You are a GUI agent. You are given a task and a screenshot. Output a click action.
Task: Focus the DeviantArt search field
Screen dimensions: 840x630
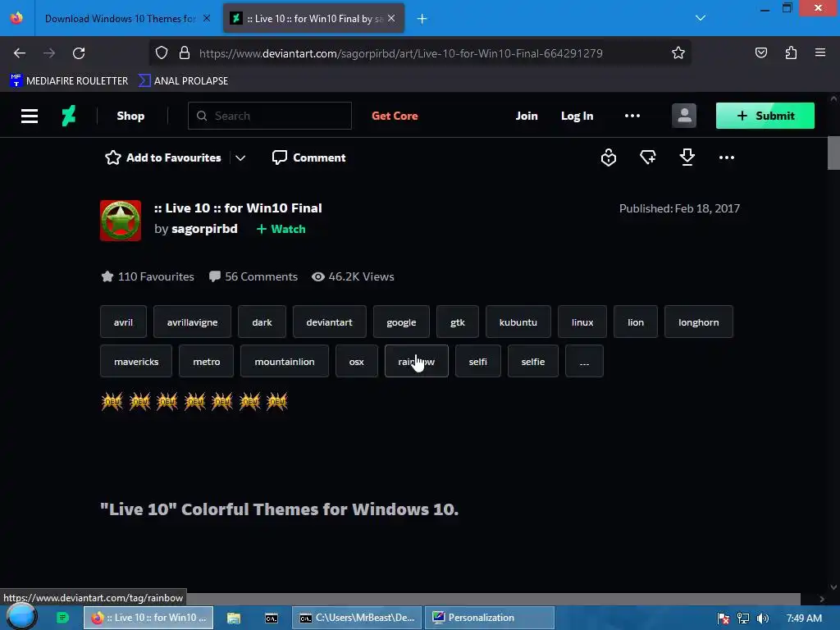coord(269,116)
